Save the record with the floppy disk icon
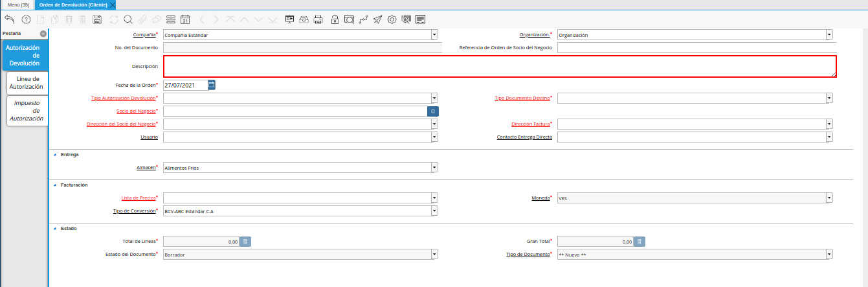The image size is (868, 287). (x=97, y=19)
